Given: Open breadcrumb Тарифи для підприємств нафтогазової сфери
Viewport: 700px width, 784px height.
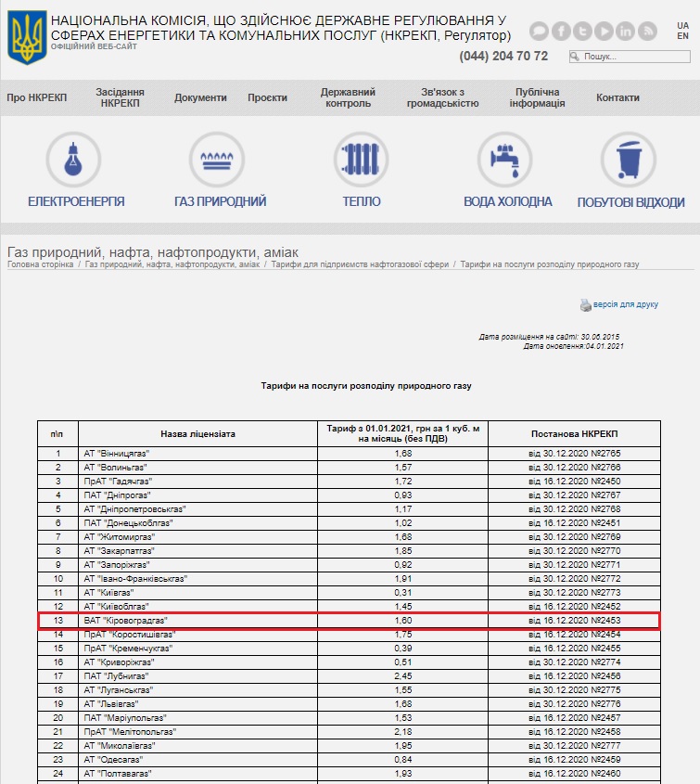Looking at the screenshot, I should (x=360, y=264).
